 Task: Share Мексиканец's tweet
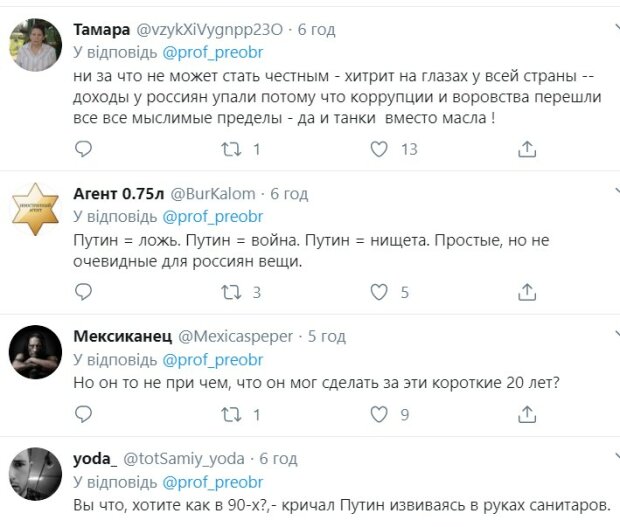[x=527, y=414]
